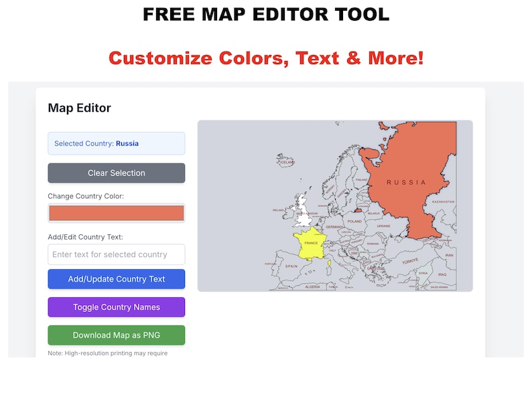Click the Add/Edit Country Text label
This screenshot has width=532, height=399.
(86, 237)
